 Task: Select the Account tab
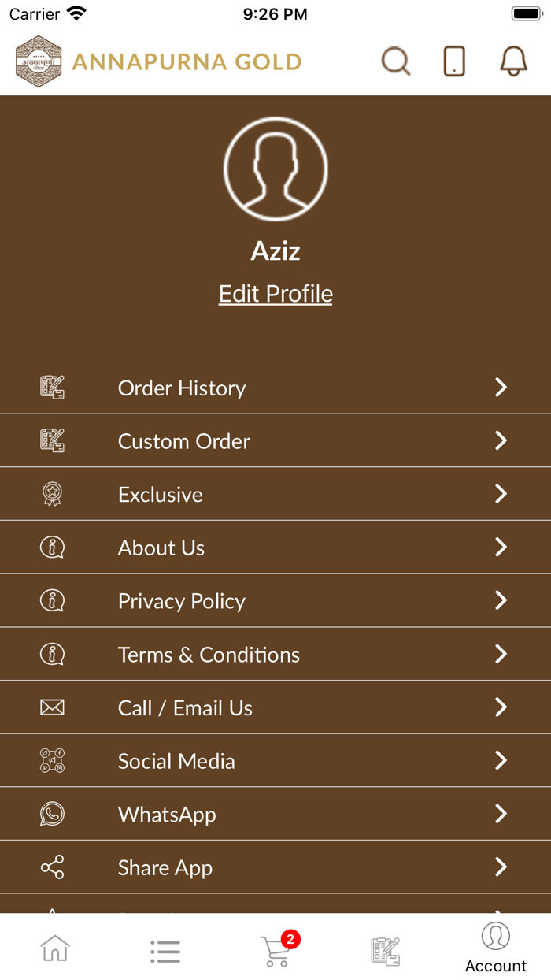pos(496,948)
